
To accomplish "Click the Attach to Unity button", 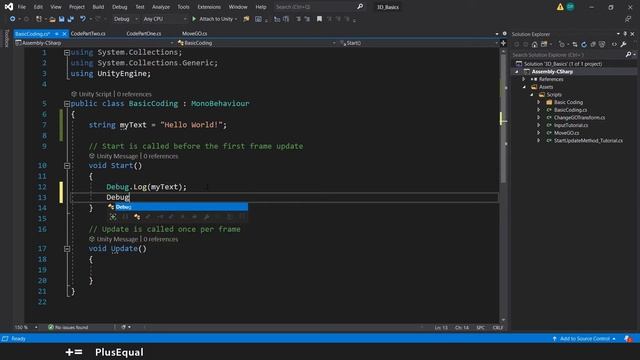I will point(215,19).
